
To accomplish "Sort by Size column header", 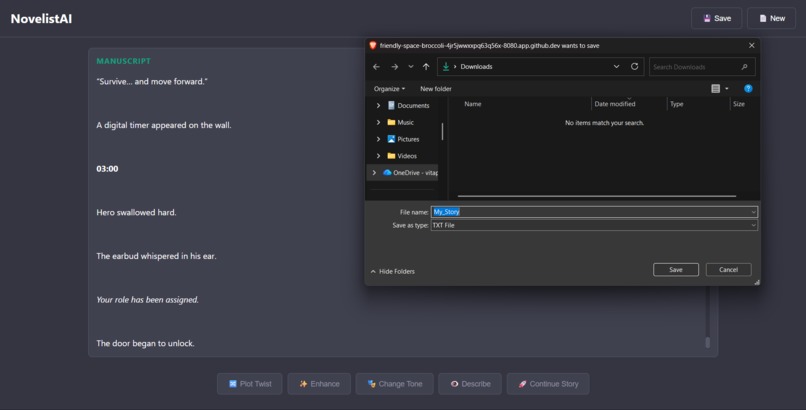I will click(x=739, y=104).
